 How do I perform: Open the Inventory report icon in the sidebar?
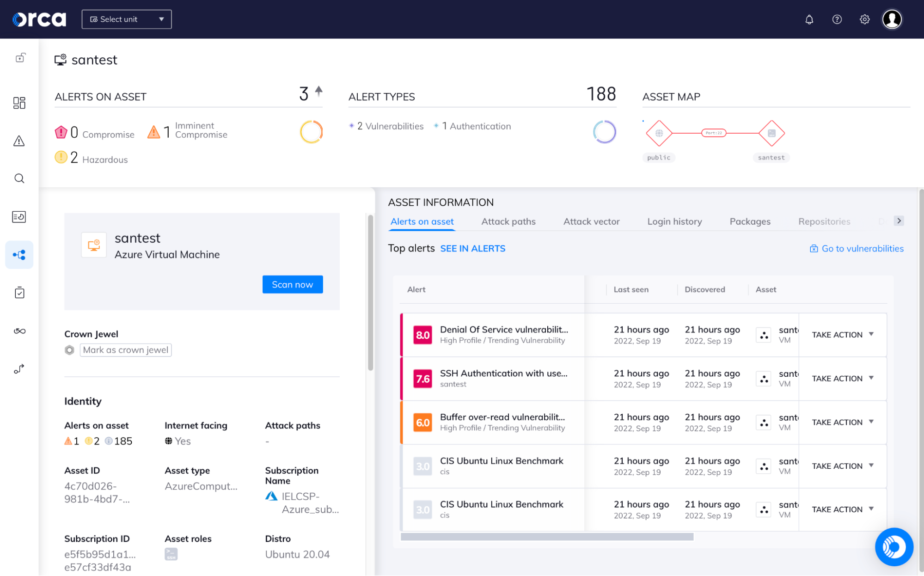(19, 216)
